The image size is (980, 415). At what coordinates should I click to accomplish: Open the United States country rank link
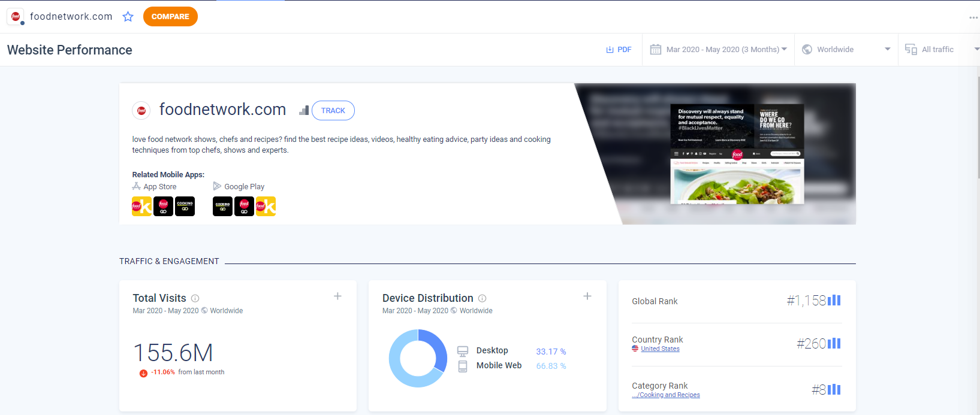[x=660, y=349]
